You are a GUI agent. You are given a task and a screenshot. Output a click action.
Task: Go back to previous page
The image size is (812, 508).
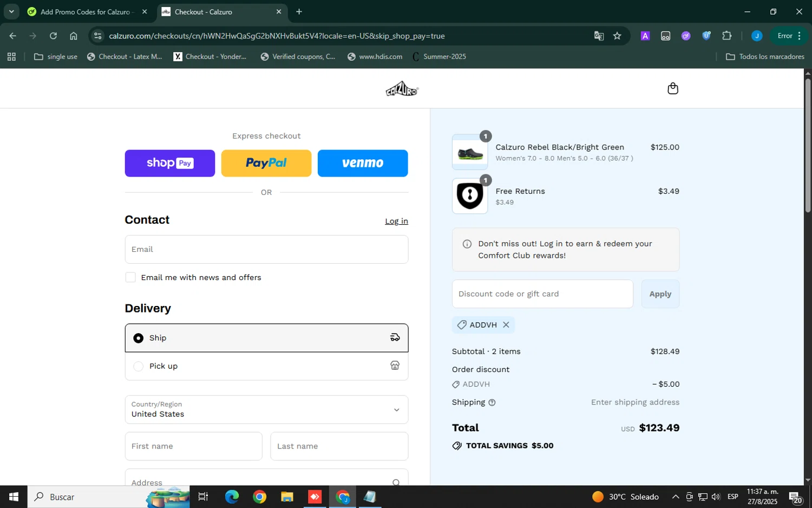click(12, 36)
